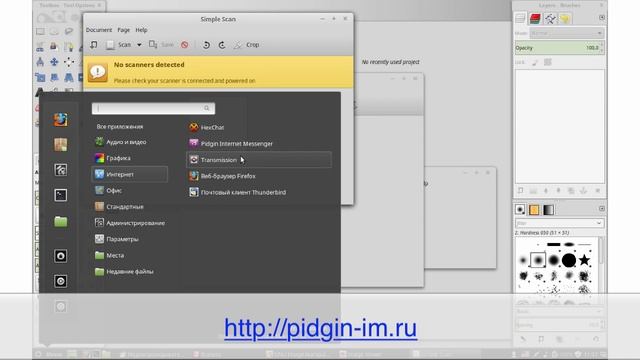Screen dimensions: 640x360
Task: Switch to the Patterns tab
Action: point(534,209)
